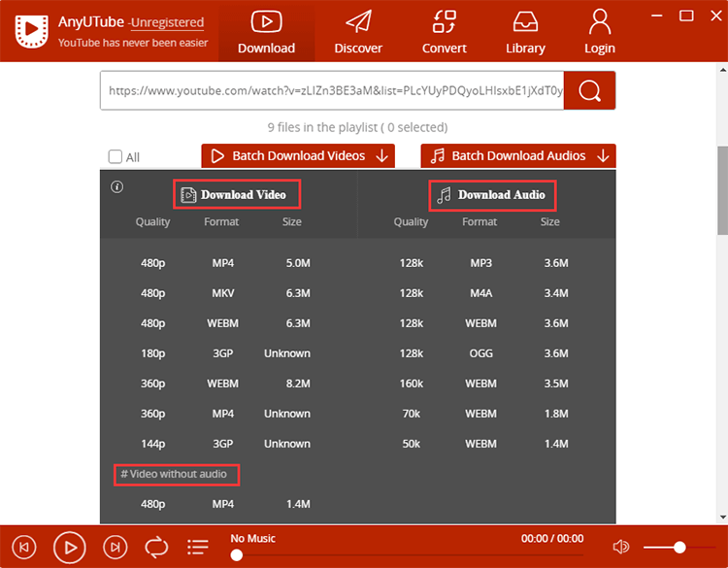Click the Unregistered link
The height and width of the screenshot is (568, 728).
pos(167,22)
